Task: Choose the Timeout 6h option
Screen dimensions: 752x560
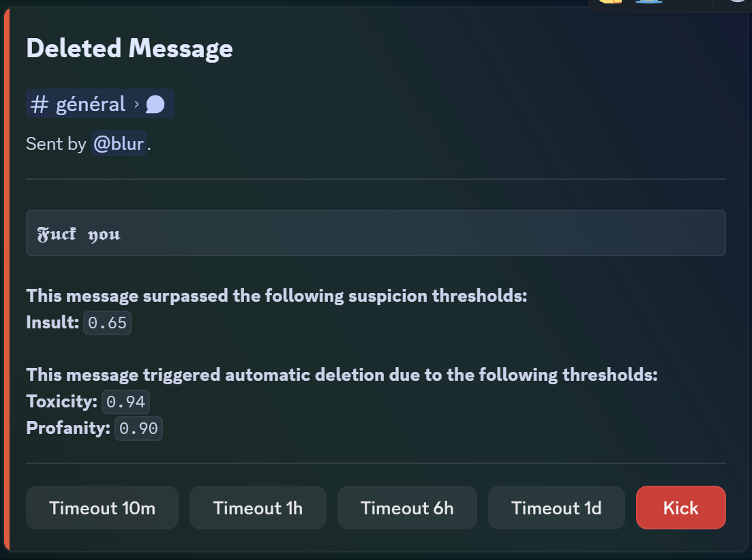Action: [x=407, y=508]
